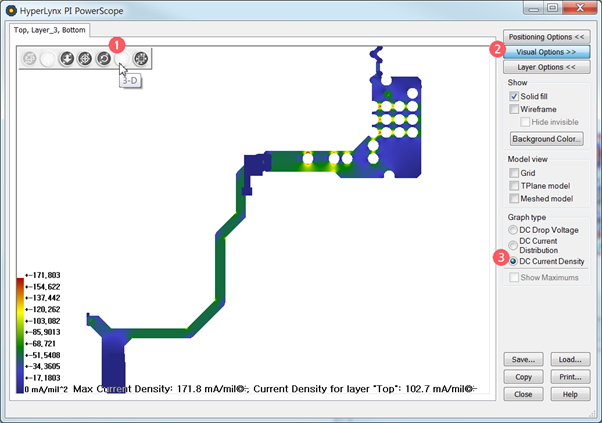
Task: Minimize the PowerScope window
Action: (533, 8)
